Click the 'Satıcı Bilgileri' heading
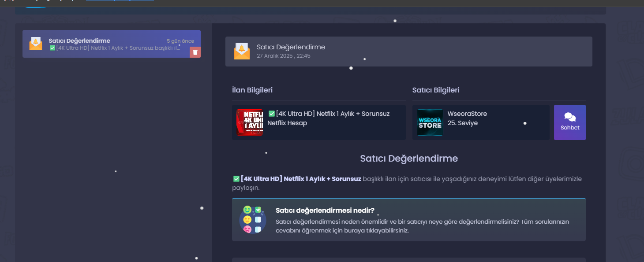The width and height of the screenshot is (644, 262). [436, 90]
